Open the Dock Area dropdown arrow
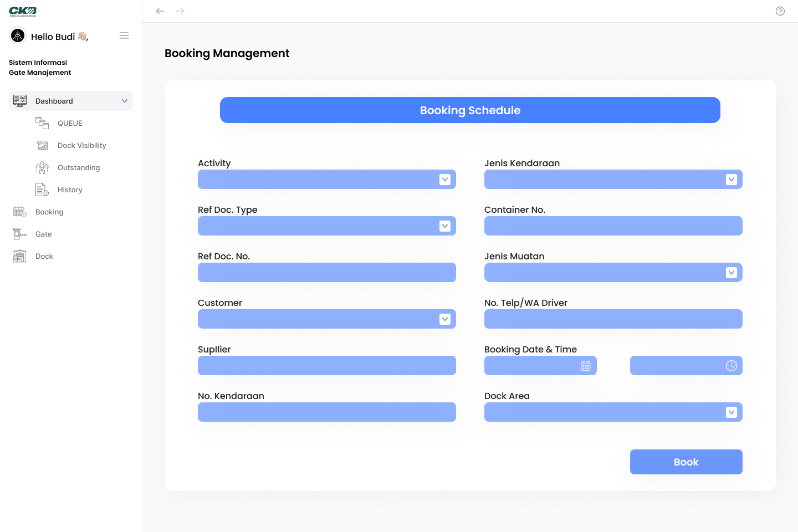The height and width of the screenshot is (532, 798). (731, 412)
